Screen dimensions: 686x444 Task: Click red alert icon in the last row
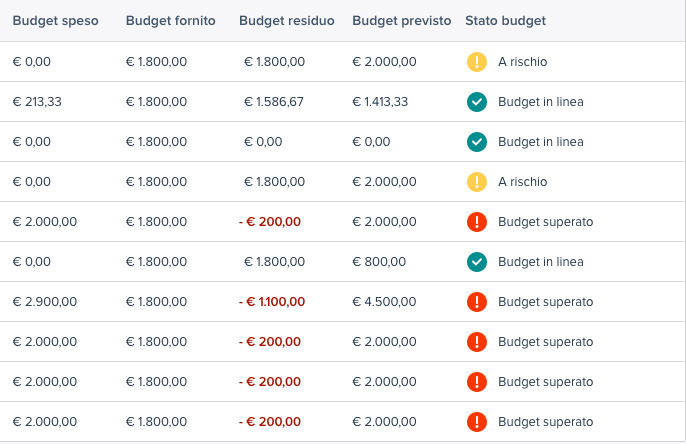click(477, 422)
